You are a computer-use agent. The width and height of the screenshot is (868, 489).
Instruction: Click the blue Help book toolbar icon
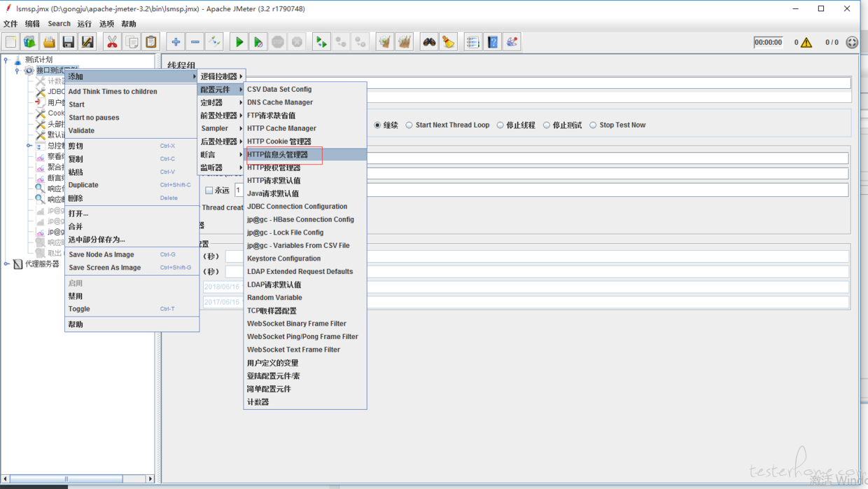pos(493,42)
